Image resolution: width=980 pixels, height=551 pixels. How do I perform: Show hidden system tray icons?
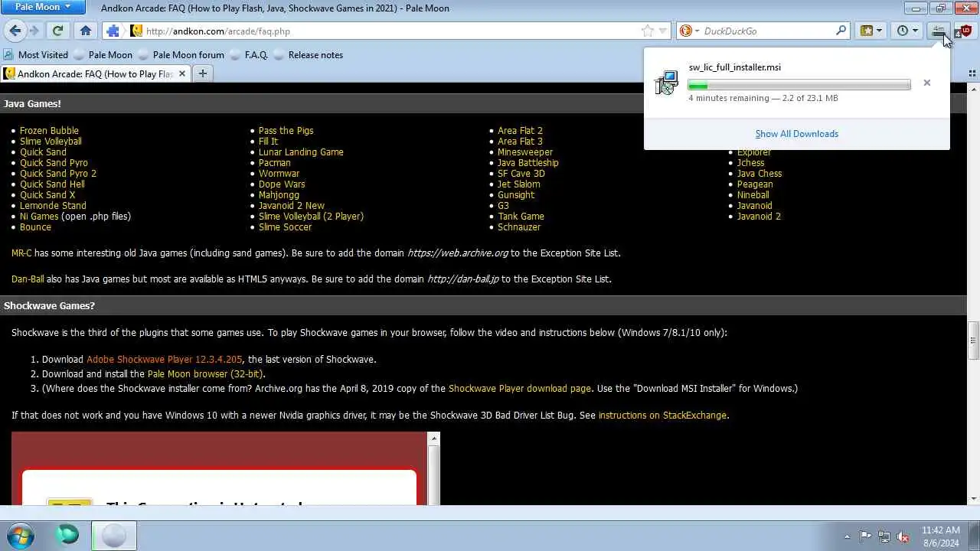click(847, 536)
